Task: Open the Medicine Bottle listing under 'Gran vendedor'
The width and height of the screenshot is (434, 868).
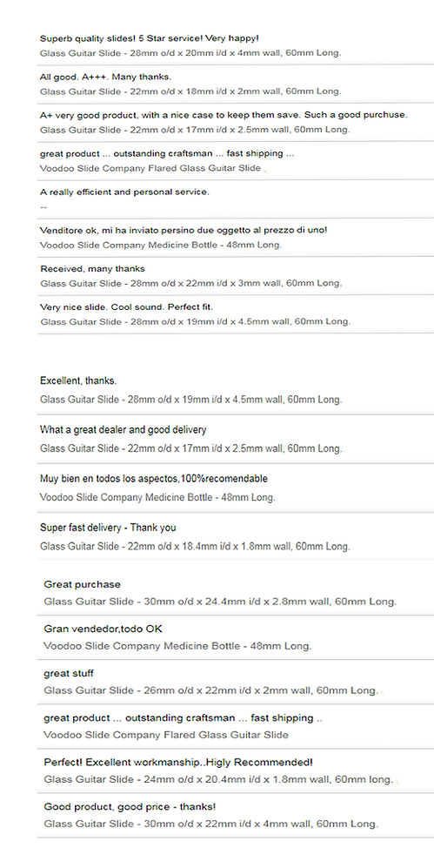Action: 177,646
